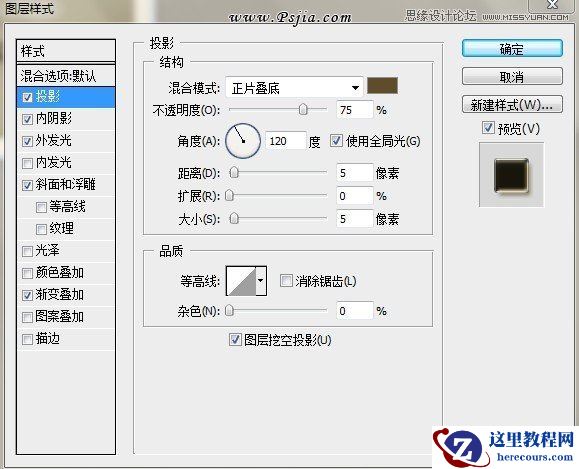The width and height of the screenshot is (579, 469).
Task: Close the 图层样式 dialog window
Action: click(x=552, y=5)
